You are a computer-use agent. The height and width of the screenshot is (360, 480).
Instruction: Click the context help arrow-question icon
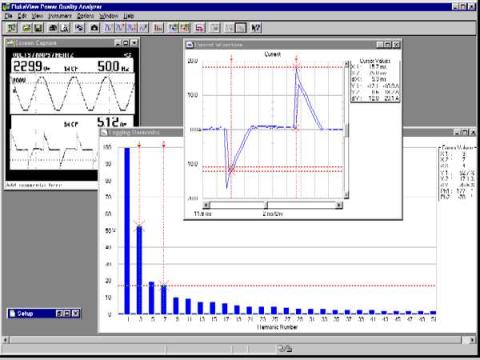(256, 28)
